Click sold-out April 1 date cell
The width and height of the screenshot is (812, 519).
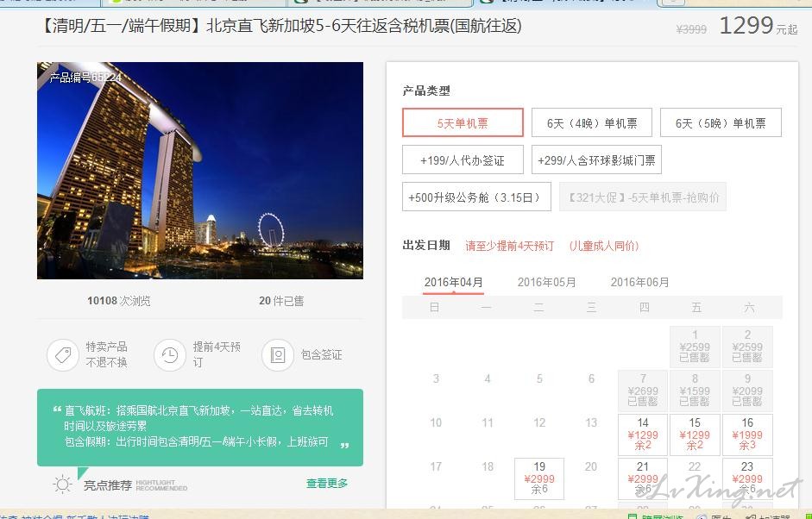(x=695, y=347)
